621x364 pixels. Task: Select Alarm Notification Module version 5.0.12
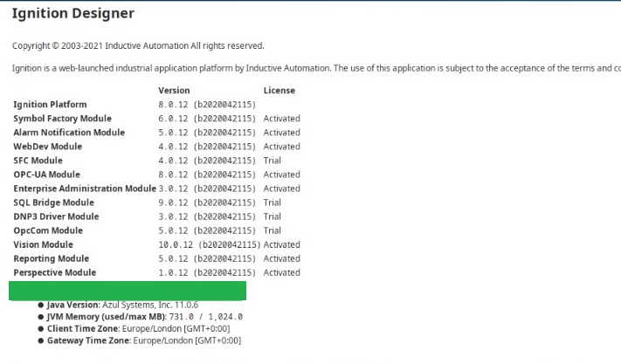pos(207,133)
